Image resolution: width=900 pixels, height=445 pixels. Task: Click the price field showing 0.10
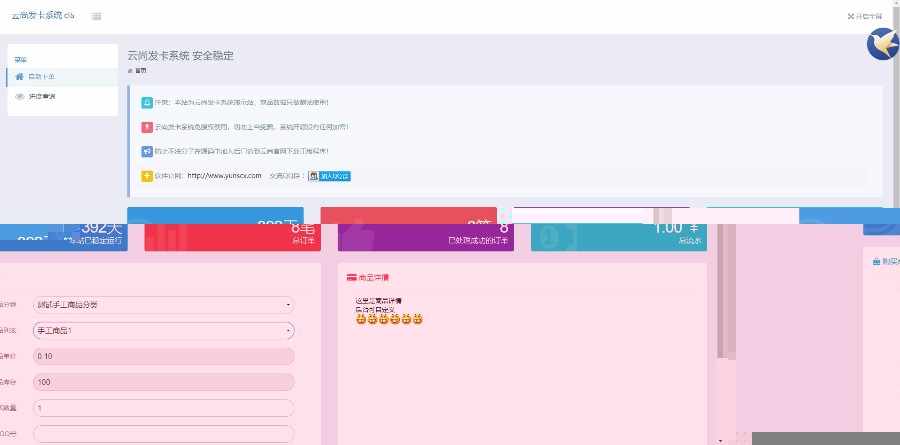[x=164, y=357]
